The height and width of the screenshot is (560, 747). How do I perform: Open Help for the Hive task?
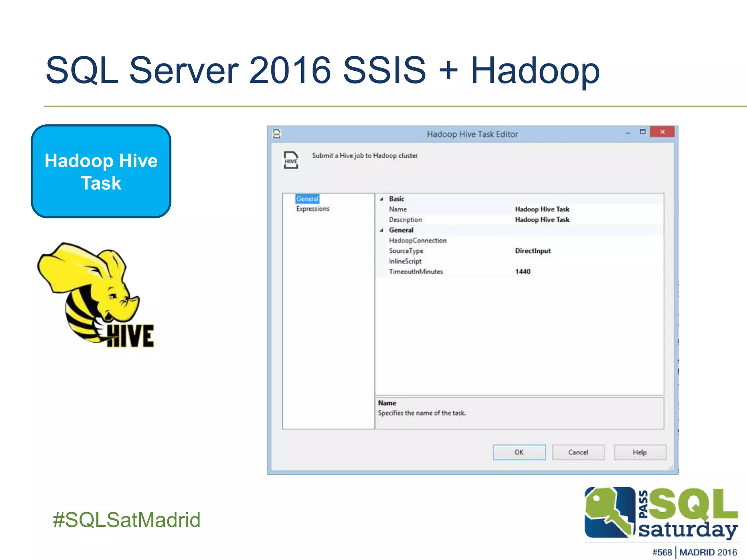pyautogui.click(x=640, y=452)
